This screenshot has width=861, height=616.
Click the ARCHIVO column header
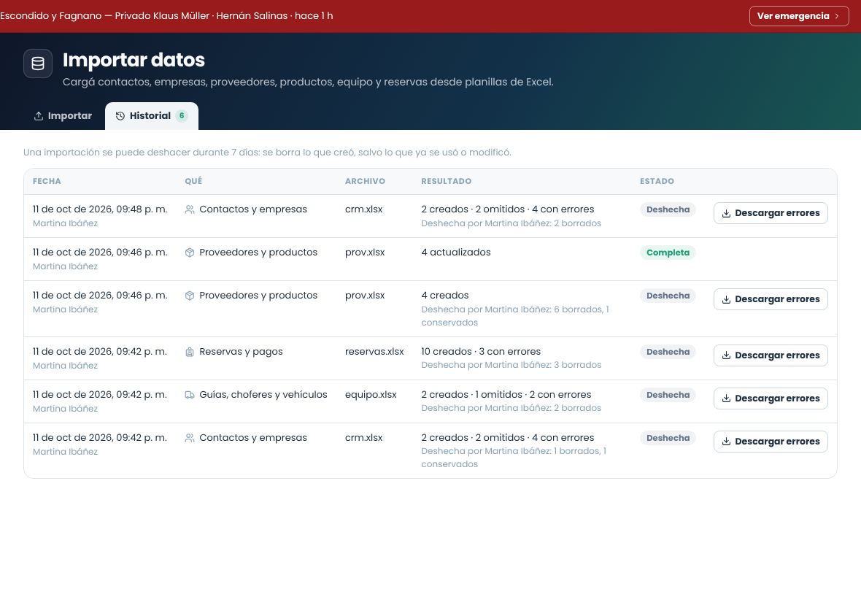[365, 181]
